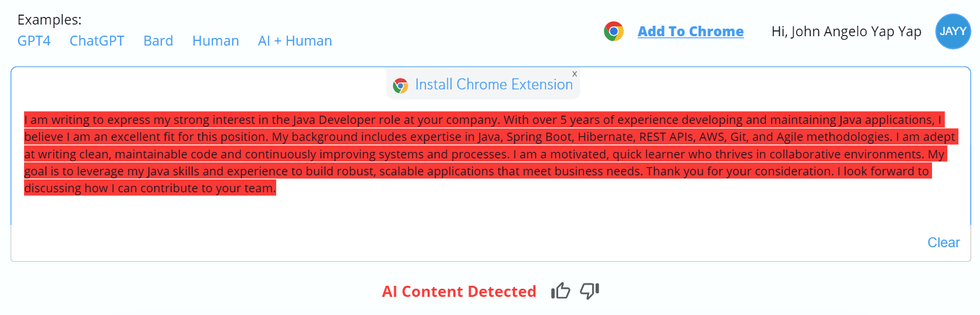The image size is (980, 315).
Task: Clear the text box contents
Action: coord(943,243)
